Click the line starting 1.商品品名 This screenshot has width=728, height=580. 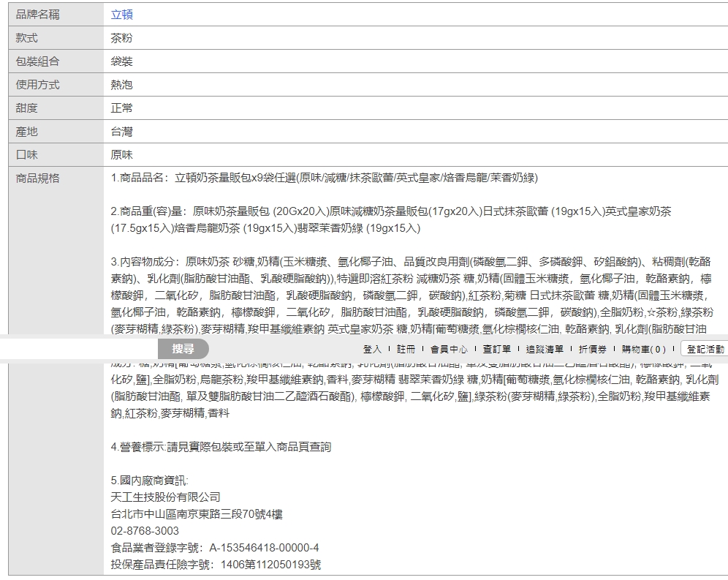pos(324,178)
